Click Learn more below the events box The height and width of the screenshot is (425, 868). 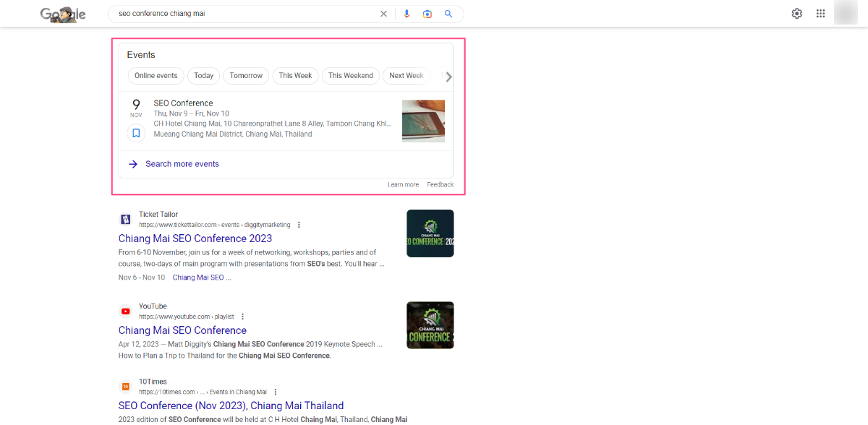[403, 185]
